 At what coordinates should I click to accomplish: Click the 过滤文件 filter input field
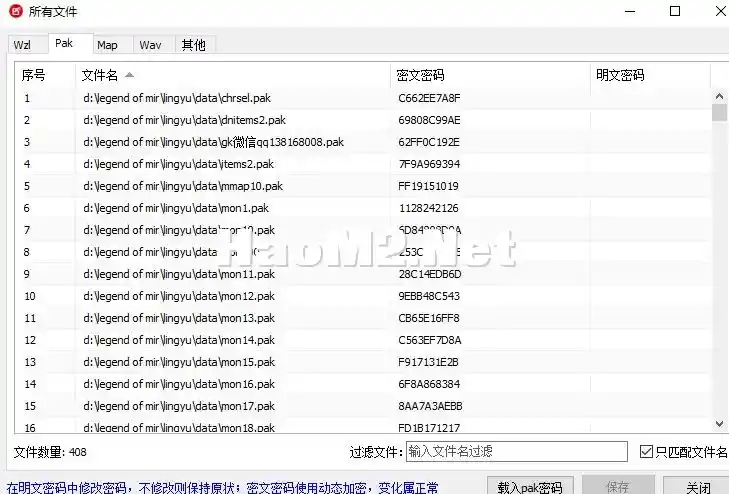coord(517,451)
